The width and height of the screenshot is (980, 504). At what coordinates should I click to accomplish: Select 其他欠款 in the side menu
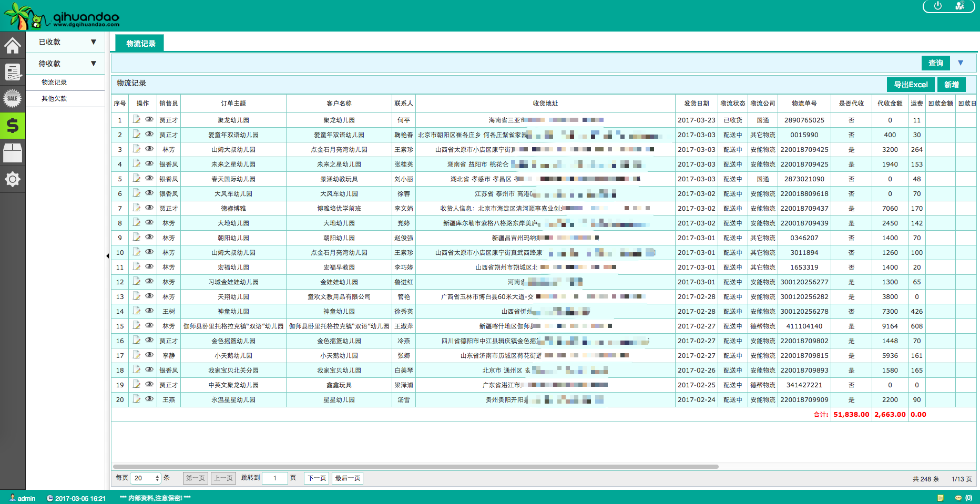54,99
